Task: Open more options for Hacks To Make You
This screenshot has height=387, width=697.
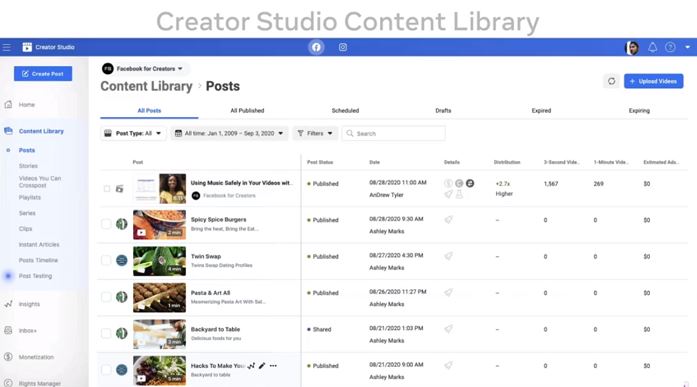Action: [x=273, y=366]
